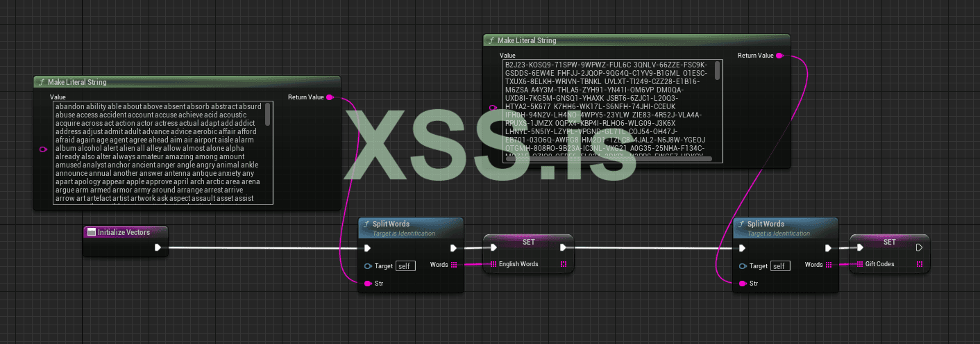Click the Target is Identification subtitle on first Split Words
This screenshot has width=980, height=344.
coord(404,234)
